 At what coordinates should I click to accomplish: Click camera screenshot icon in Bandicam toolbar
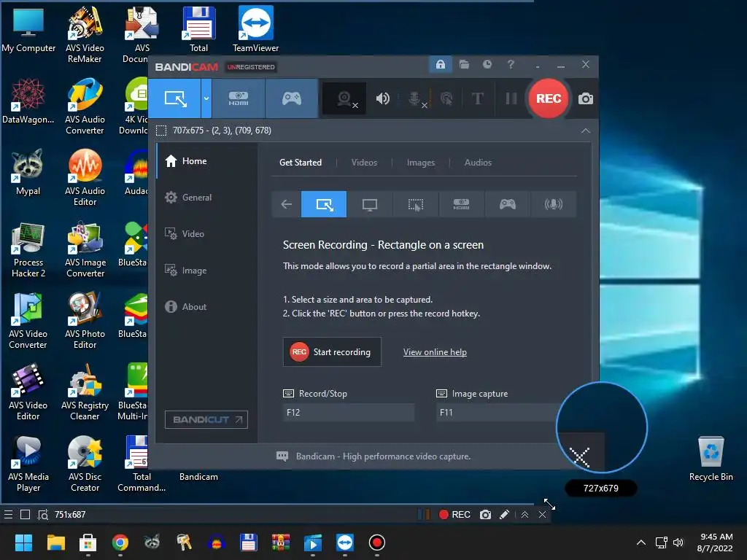tap(586, 98)
